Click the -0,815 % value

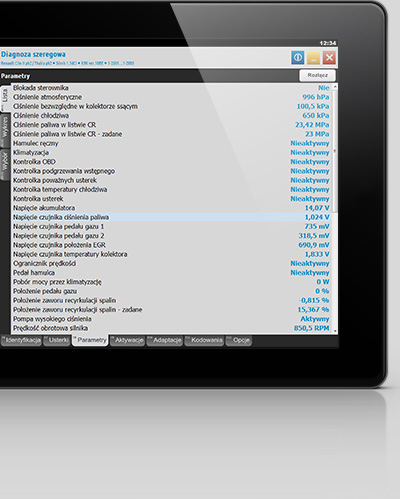coord(314,300)
